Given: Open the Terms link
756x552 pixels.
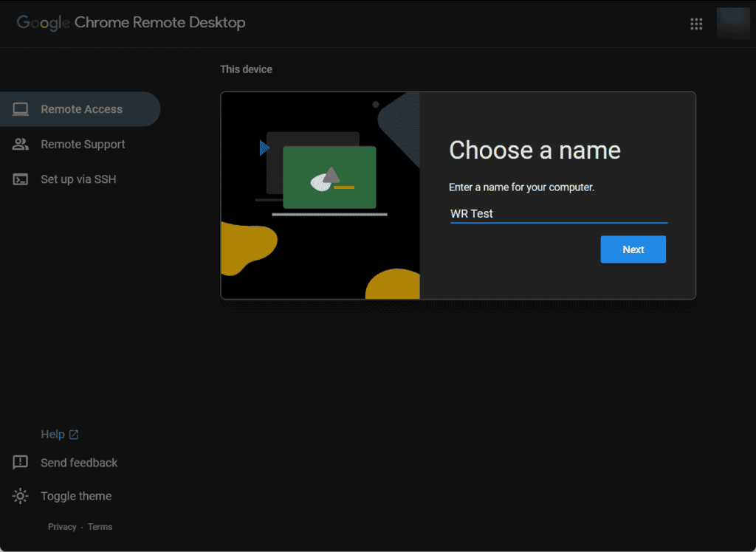Looking at the screenshot, I should [x=100, y=527].
